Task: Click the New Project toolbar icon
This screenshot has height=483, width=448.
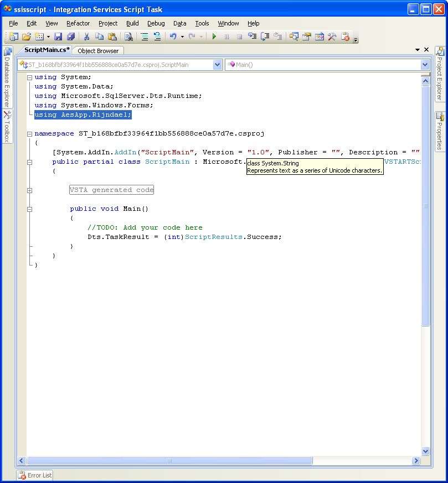Action: tap(13, 37)
